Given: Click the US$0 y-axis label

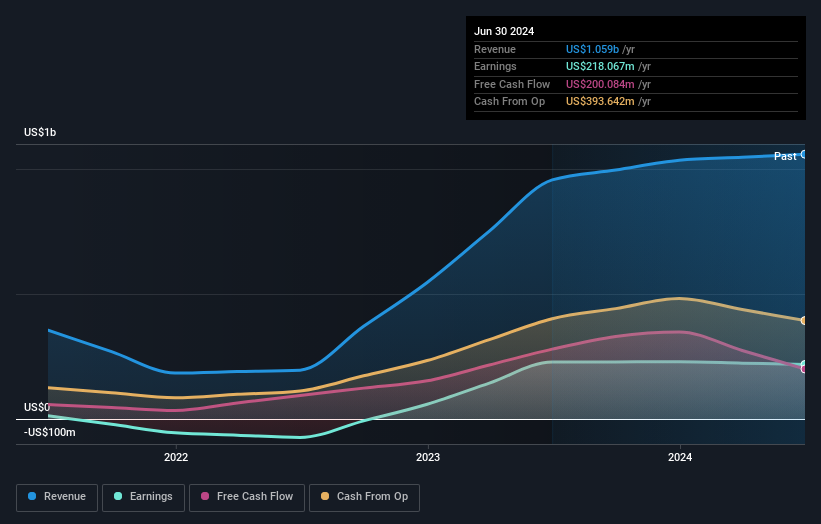Looking at the screenshot, I should (x=37, y=407).
